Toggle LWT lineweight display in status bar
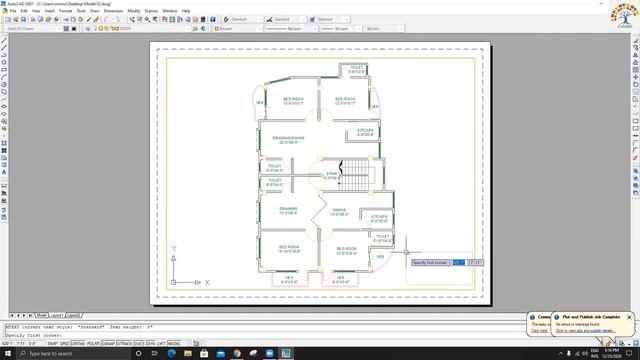The width and height of the screenshot is (640, 360). click(161, 344)
